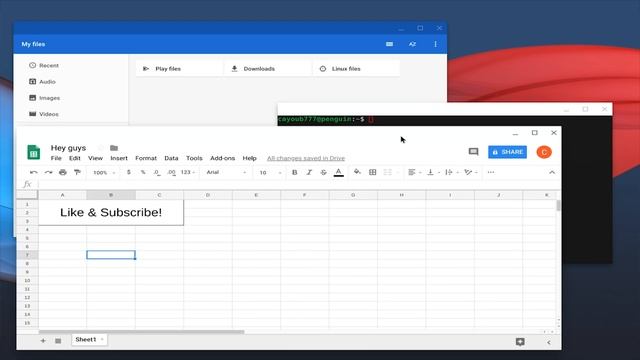This screenshot has width=640, height=360.
Task: Select row 10 header in Sheets
Action: pos(27,281)
